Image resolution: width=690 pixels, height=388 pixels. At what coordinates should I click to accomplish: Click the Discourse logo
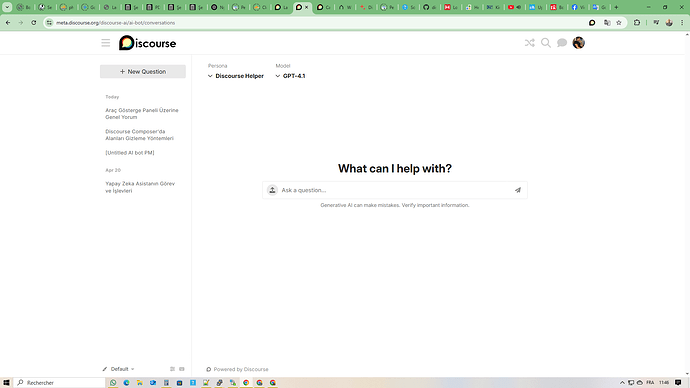point(147,43)
